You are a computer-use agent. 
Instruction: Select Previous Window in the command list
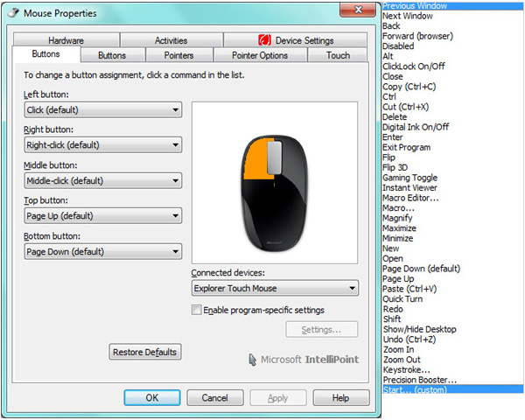pos(452,6)
